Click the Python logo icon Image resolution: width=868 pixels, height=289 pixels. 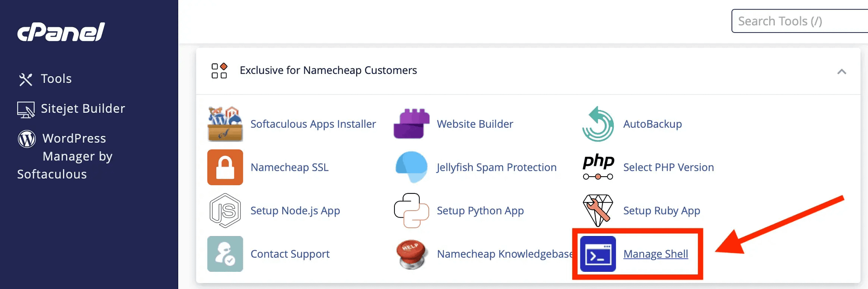411,211
